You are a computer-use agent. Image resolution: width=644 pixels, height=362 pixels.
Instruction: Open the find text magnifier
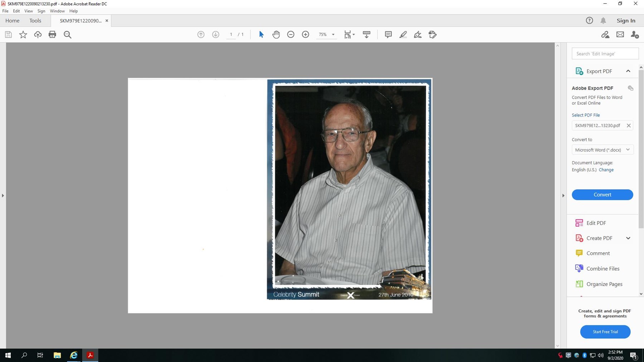[x=67, y=35]
